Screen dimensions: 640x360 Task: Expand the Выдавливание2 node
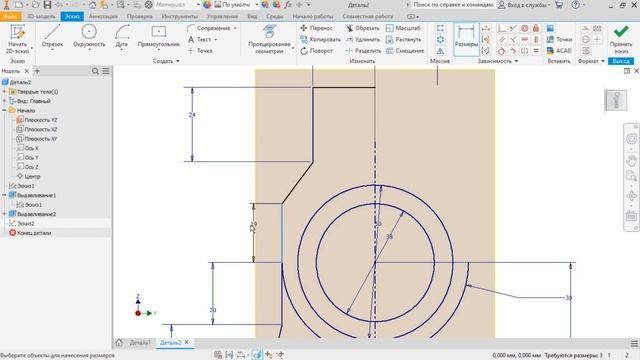(4, 214)
